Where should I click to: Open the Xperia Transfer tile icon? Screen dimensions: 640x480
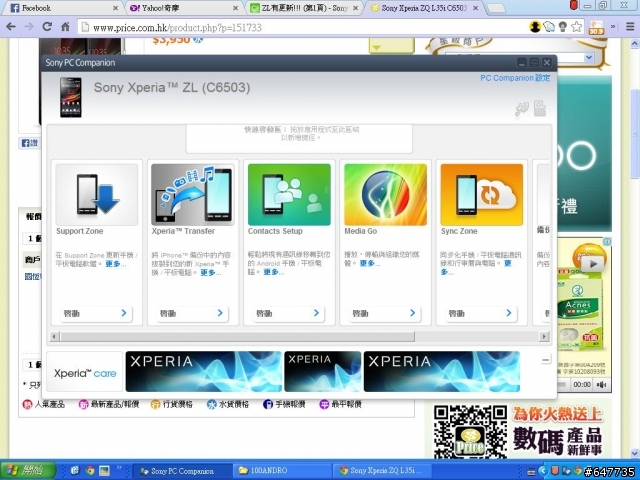[x=193, y=195]
